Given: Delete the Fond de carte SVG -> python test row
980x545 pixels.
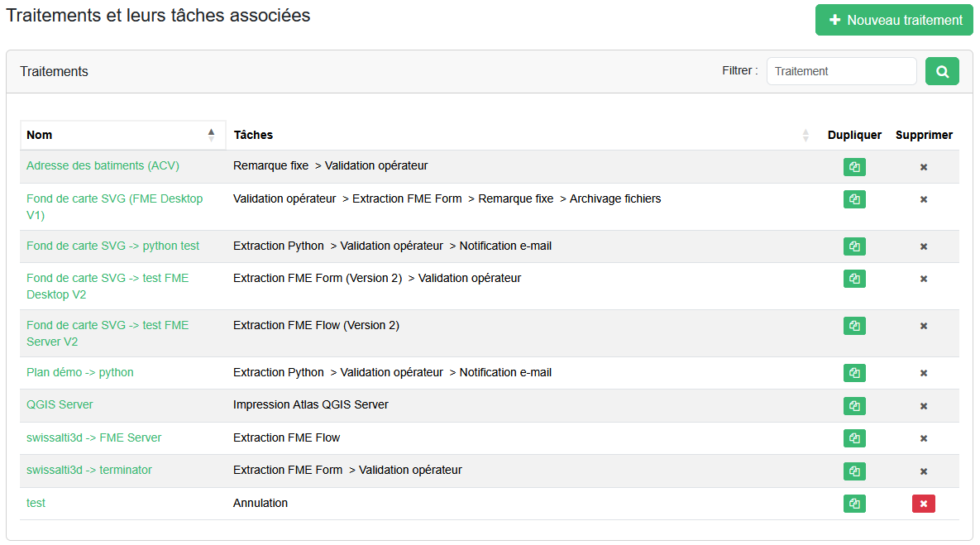Looking at the screenshot, I should pos(924,246).
